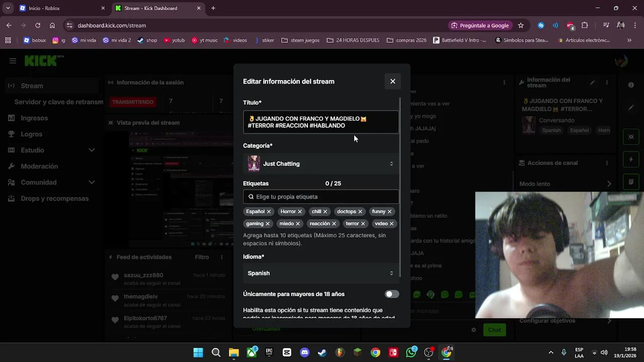Open Información del stream panel options
This screenshot has width=644, height=362.
[x=607, y=82]
